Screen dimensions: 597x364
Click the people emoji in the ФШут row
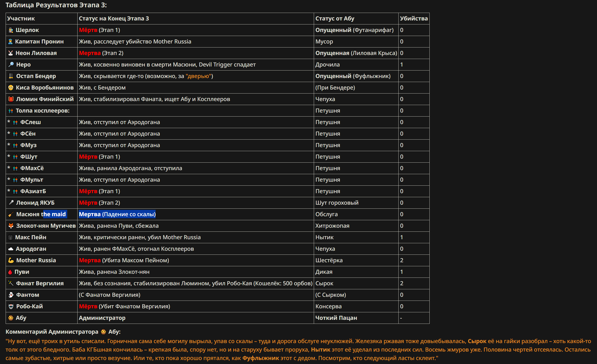tap(15, 157)
